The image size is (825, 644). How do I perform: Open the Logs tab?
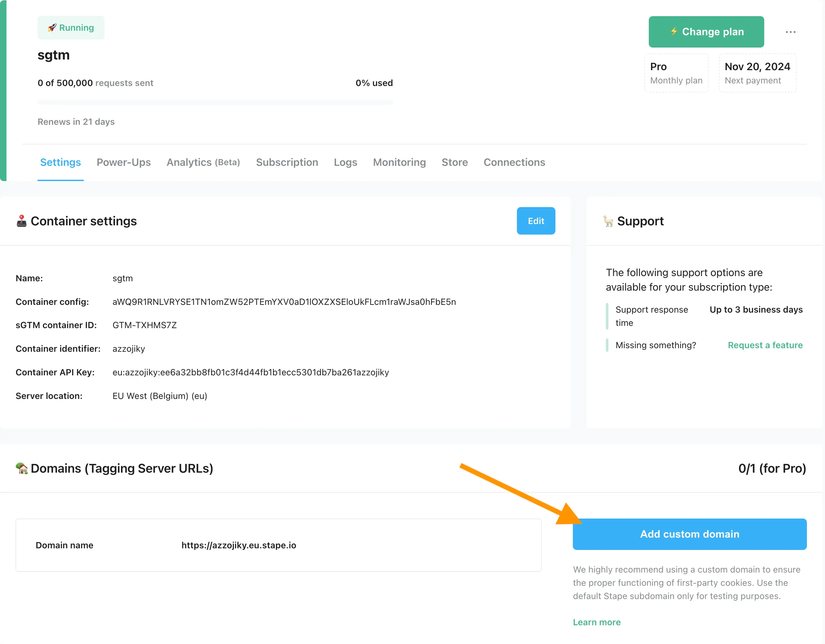[345, 162]
